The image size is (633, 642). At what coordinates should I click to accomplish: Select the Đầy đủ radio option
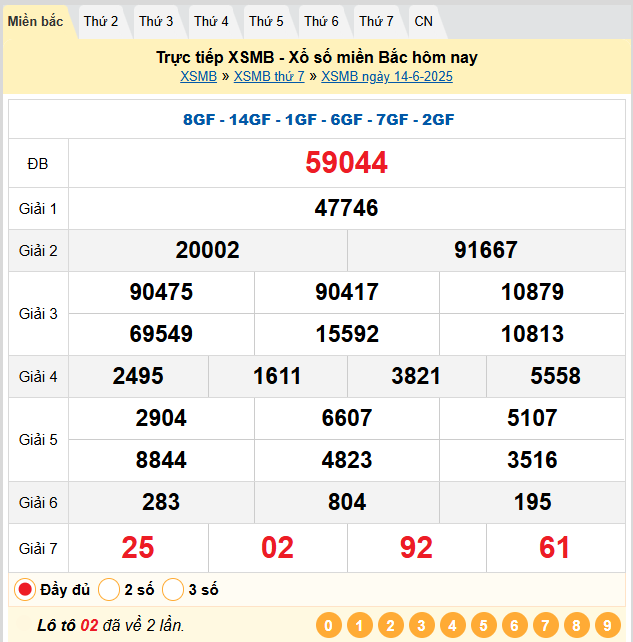pyautogui.click(x=25, y=590)
